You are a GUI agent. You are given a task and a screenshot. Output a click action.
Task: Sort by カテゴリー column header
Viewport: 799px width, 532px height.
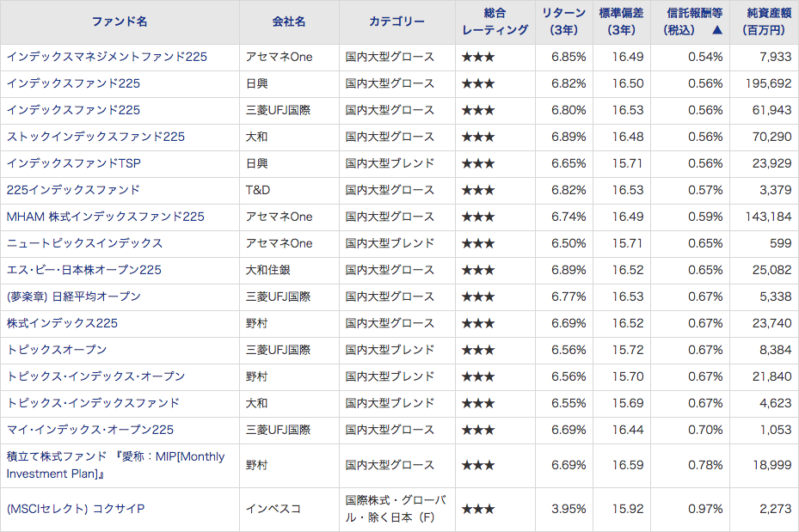click(x=397, y=21)
